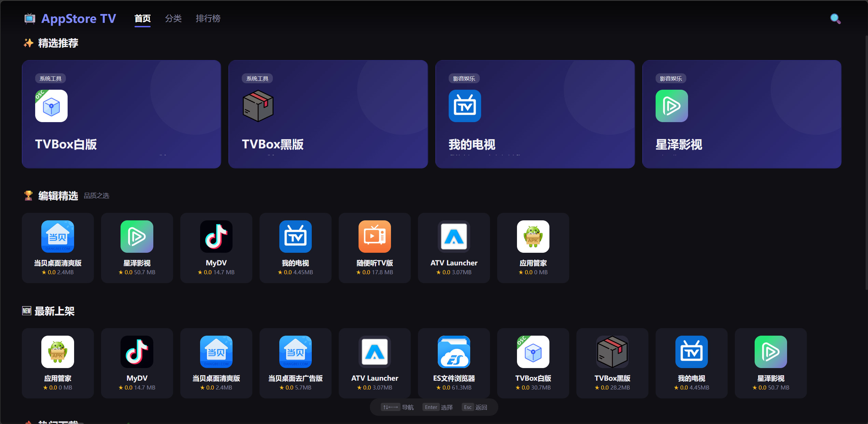Choose the 我的电视 icon under 编辑精选
This screenshot has width=868, height=424.
point(295,236)
